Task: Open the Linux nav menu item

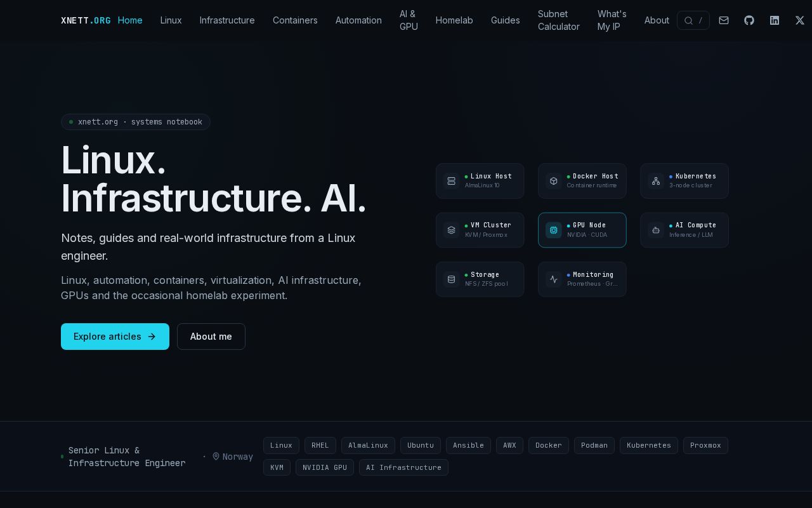Action: [171, 20]
